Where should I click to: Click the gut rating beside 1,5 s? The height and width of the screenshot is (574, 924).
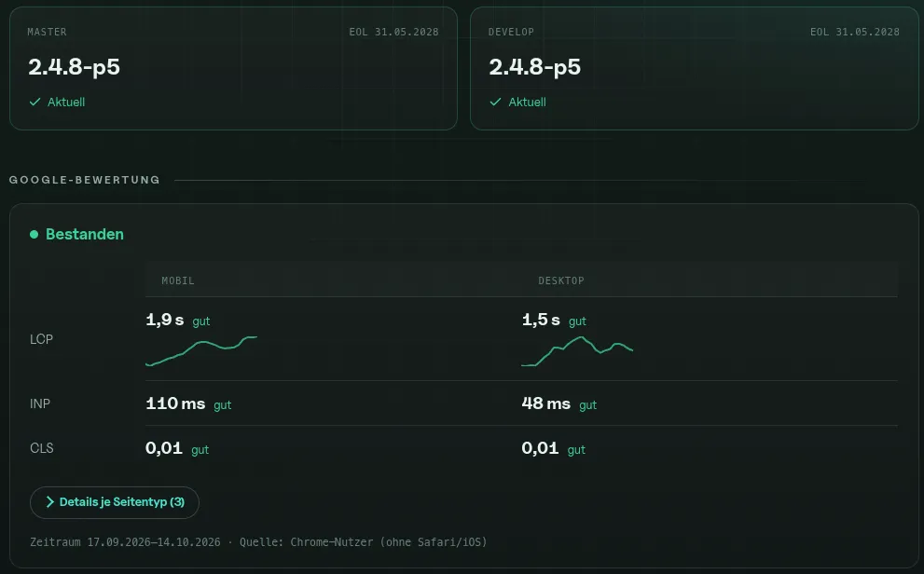577,321
